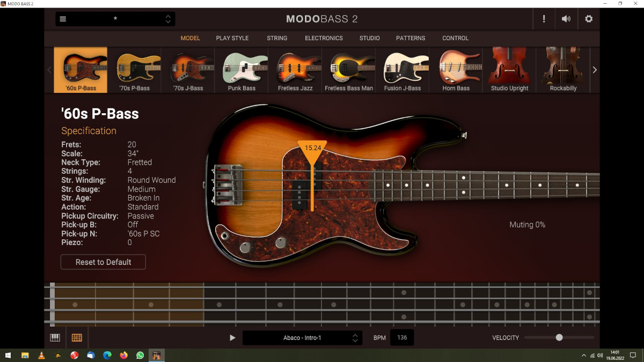This screenshot has height=362, width=644.
Task: Show hidden system tray icons
Action: [584, 355]
